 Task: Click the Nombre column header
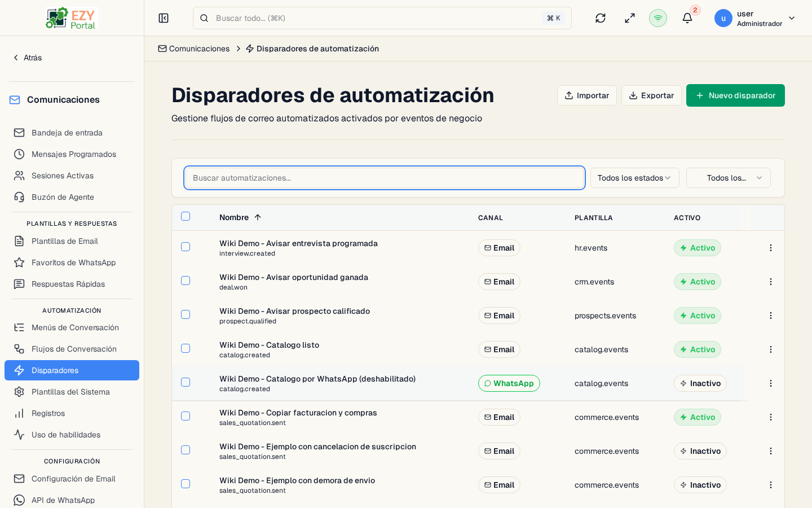[x=240, y=217]
